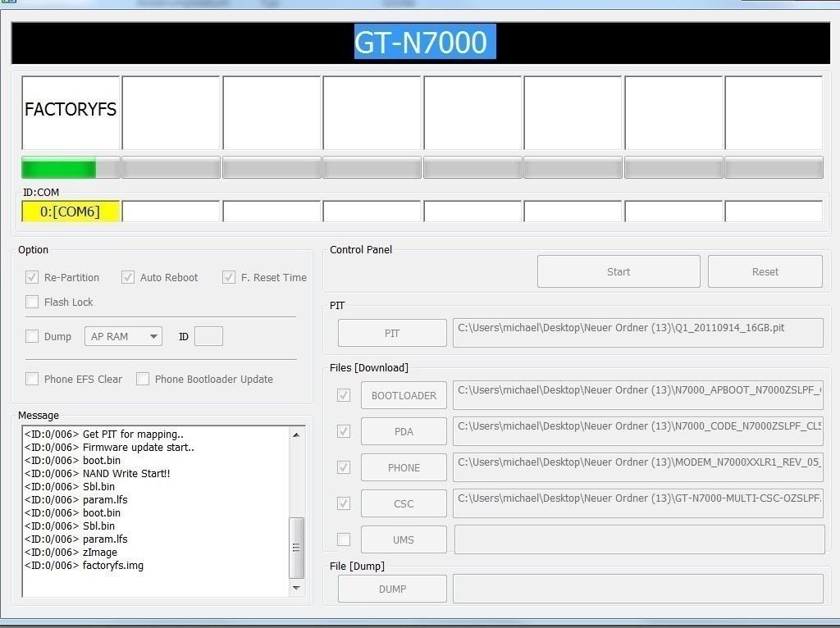
Task: Check the UMS file checkbox
Action: 344,539
